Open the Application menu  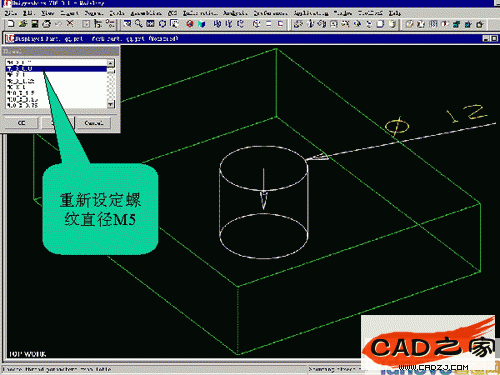(x=311, y=13)
